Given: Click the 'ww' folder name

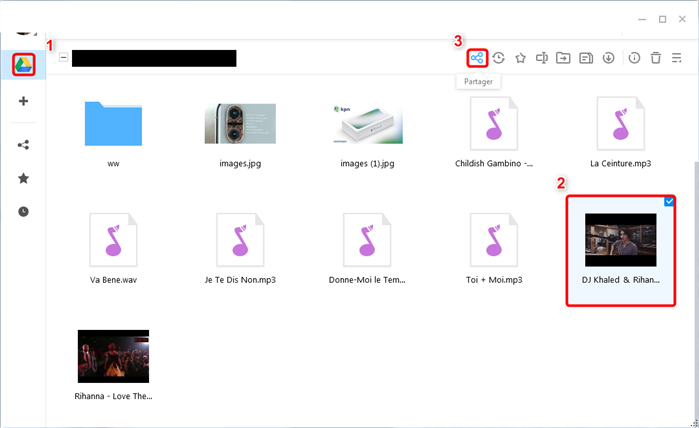Looking at the screenshot, I should pos(113,164).
